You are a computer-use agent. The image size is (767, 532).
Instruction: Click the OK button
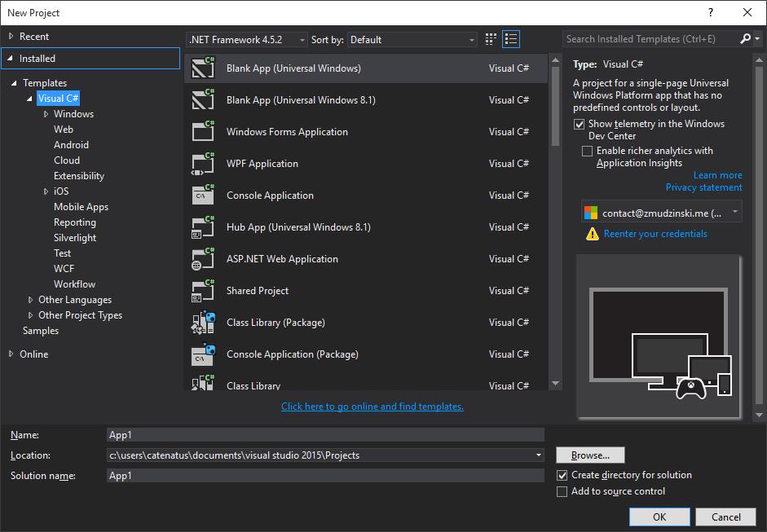pyautogui.click(x=659, y=517)
